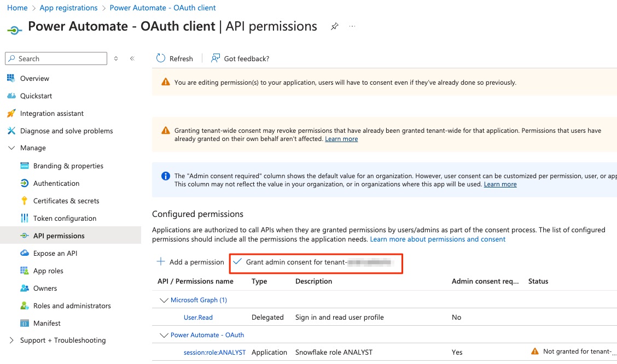Viewport: 617px width, 364px height.
Task: Open the Got feedback? icon
Action: point(216,58)
